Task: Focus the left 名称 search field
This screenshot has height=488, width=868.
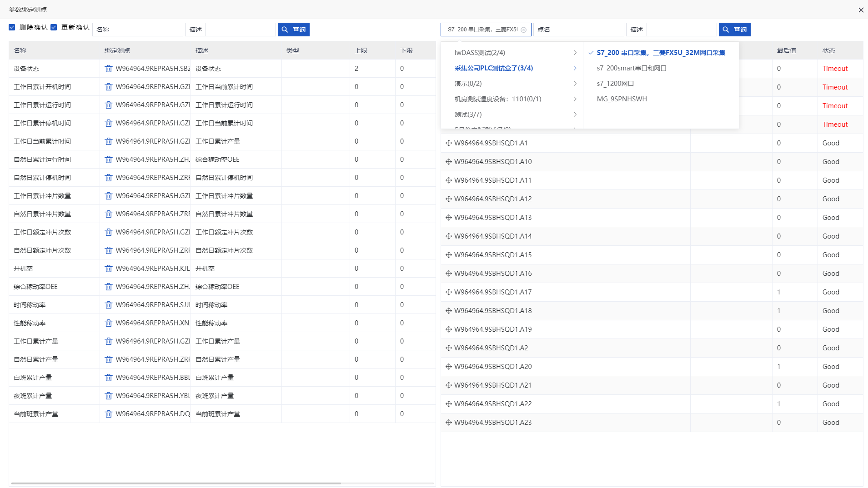Action: click(148, 30)
